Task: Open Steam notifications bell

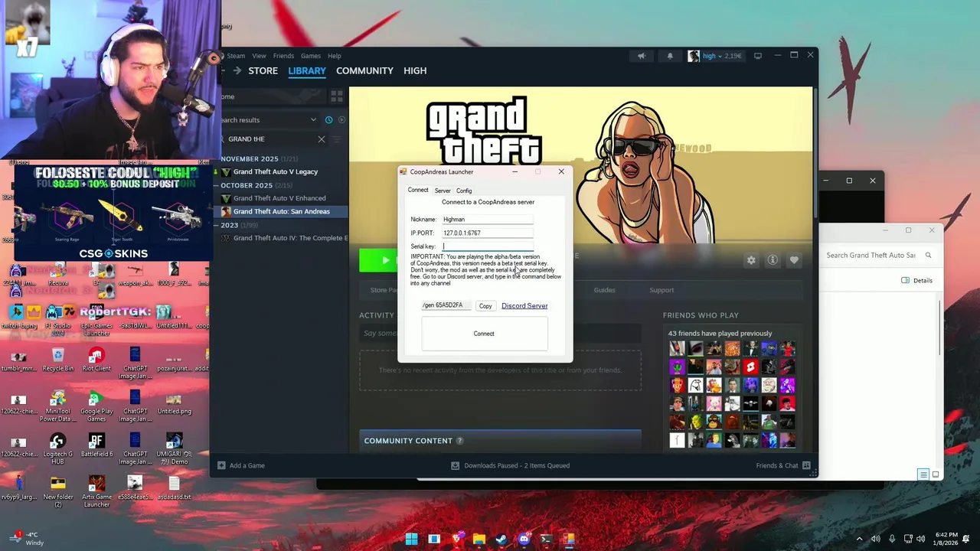Action: coord(670,56)
